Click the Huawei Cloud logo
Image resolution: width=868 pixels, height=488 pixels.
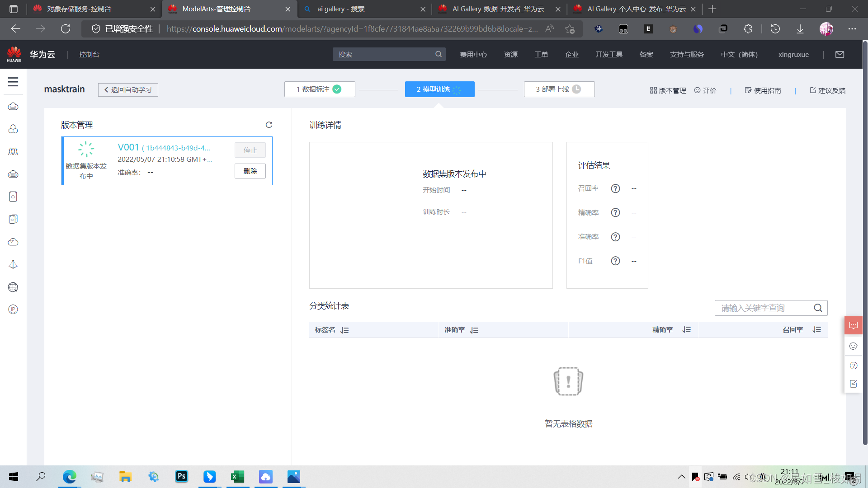click(x=14, y=54)
